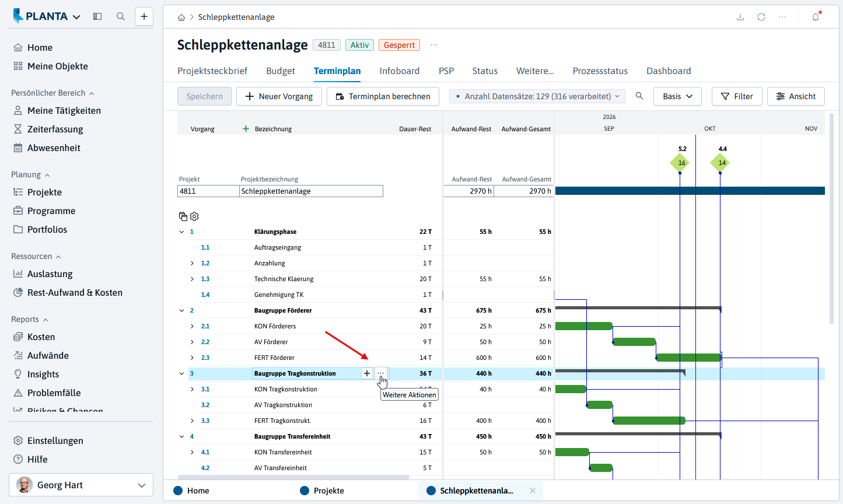Viewport: 843px width, 504px height.
Task: Collapse Baugruppe Transfereinheit group
Action: (181, 437)
